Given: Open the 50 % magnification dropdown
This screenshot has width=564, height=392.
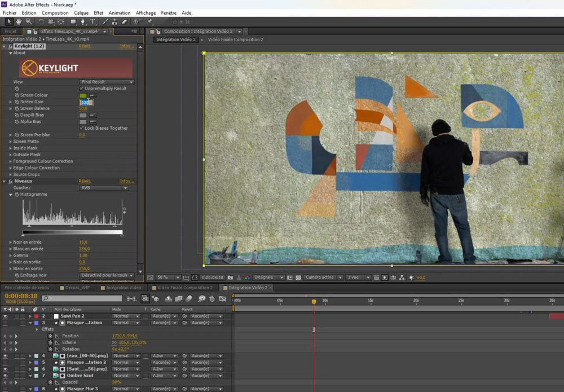Looking at the screenshot, I should coord(168,278).
